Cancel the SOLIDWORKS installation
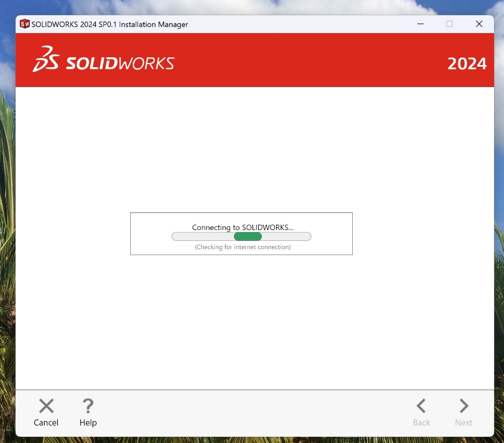This screenshot has width=504, height=443. coord(46,413)
